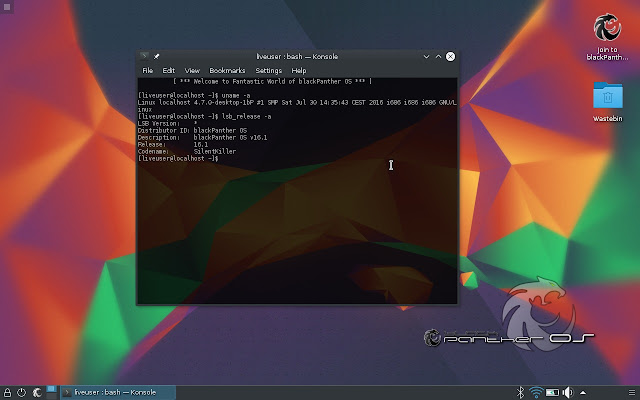Open the File menu in Konsole
640x400 pixels.
[147, 71]
